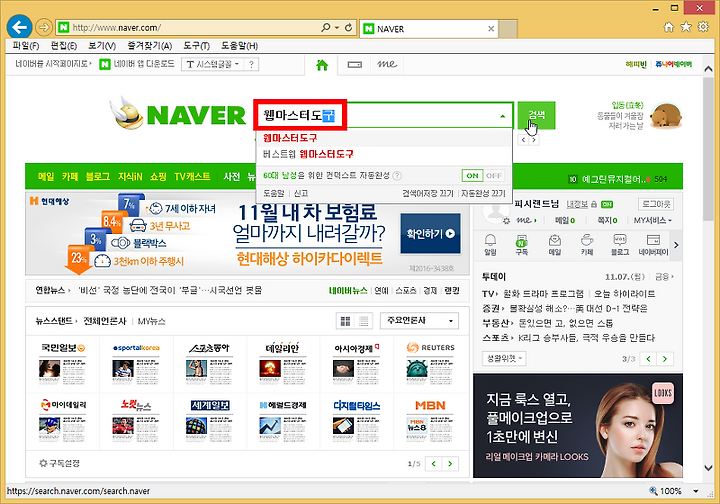720x504 pixels.
Task: Open the 네이버 앱 다운로드 link
Action: point(138,64)
